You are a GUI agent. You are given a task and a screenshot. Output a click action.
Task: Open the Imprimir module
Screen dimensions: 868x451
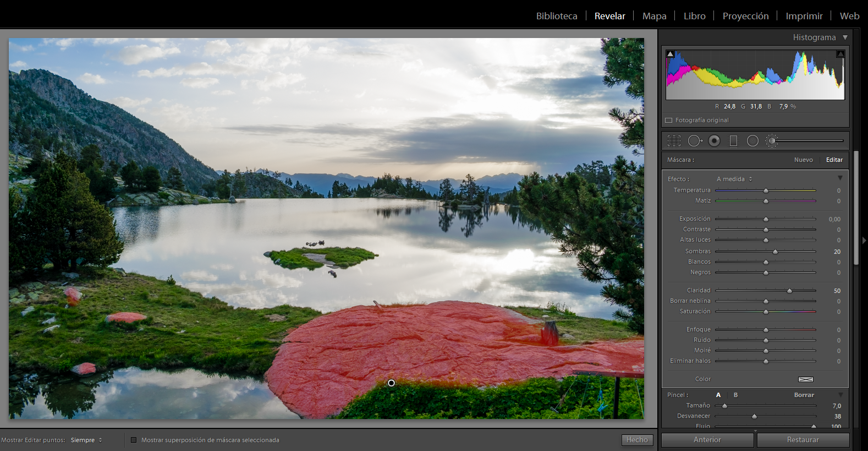click(x=804, y=16)
